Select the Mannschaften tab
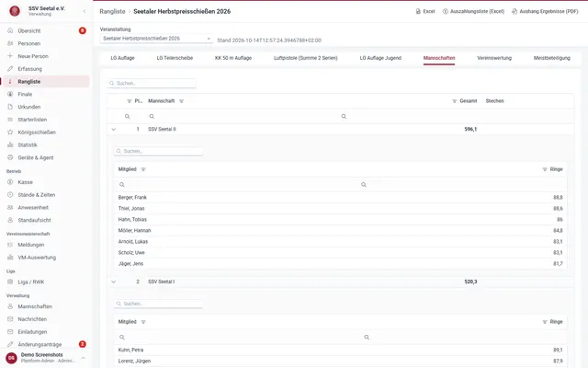The height and width of the screenshot is (368, 588). point(439,58)
